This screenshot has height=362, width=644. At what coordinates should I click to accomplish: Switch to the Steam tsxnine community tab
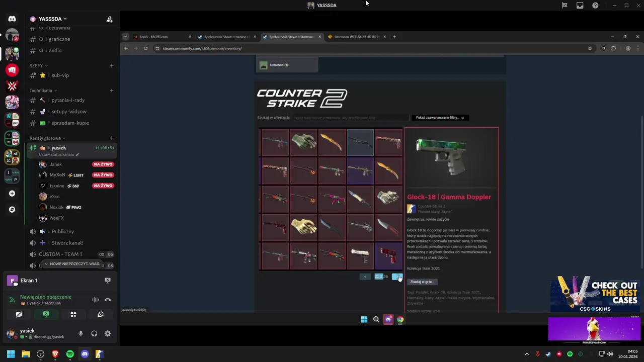(226, 37)
